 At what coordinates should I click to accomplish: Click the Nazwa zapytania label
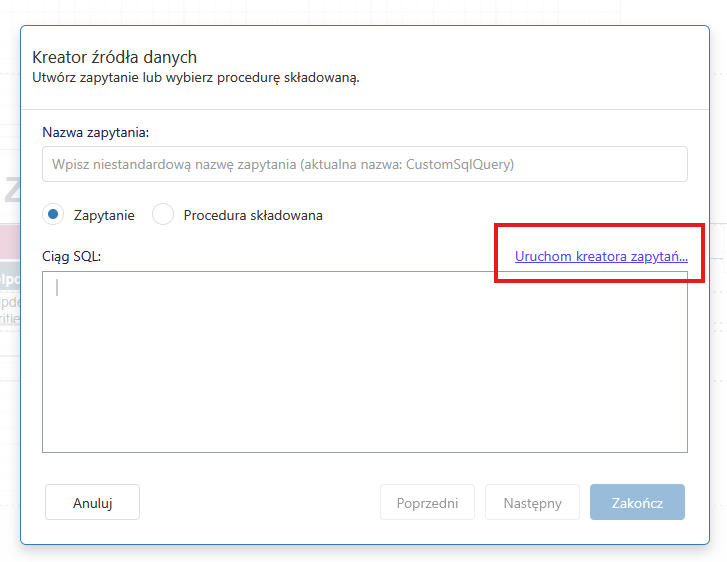tap(96, 131)
